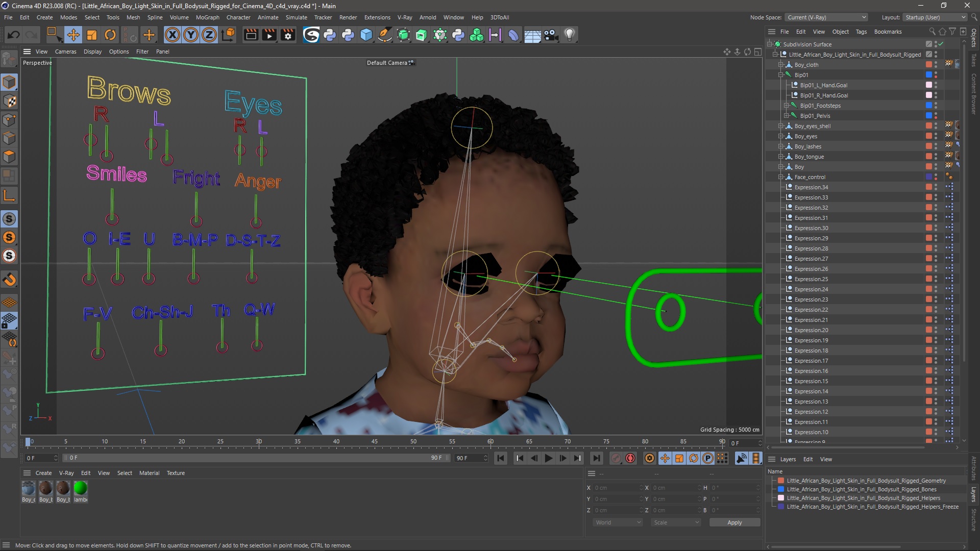This screenshot has width=980, height=551.
Task: Click the Apply button in coordinates panel
Action: (x=734, y=522)
